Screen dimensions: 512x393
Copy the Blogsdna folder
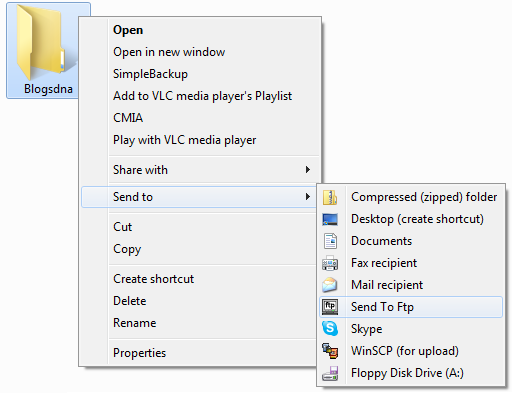(x=199, y=249)
